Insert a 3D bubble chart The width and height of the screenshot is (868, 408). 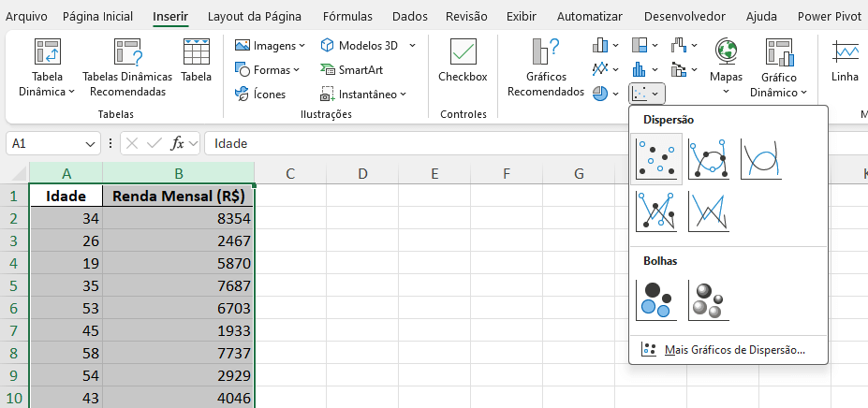[708, 299]
